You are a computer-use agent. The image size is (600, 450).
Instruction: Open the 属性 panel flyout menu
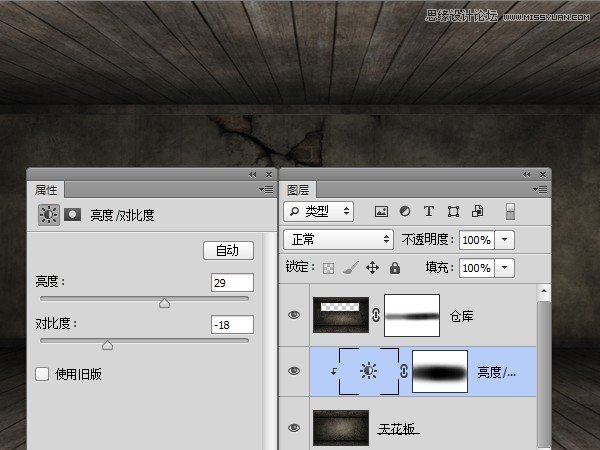pyautogui.click(x=266, y=189)
